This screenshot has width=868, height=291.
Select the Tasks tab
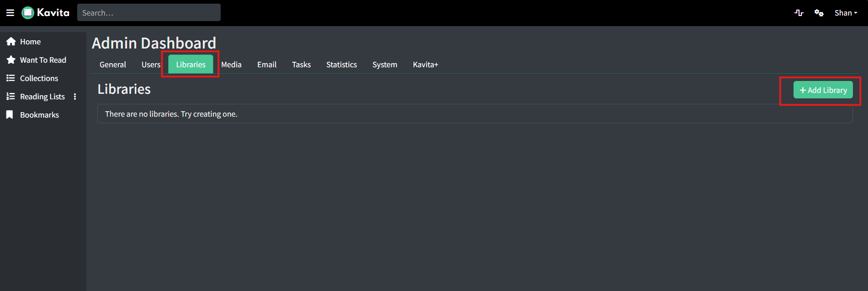302,65
